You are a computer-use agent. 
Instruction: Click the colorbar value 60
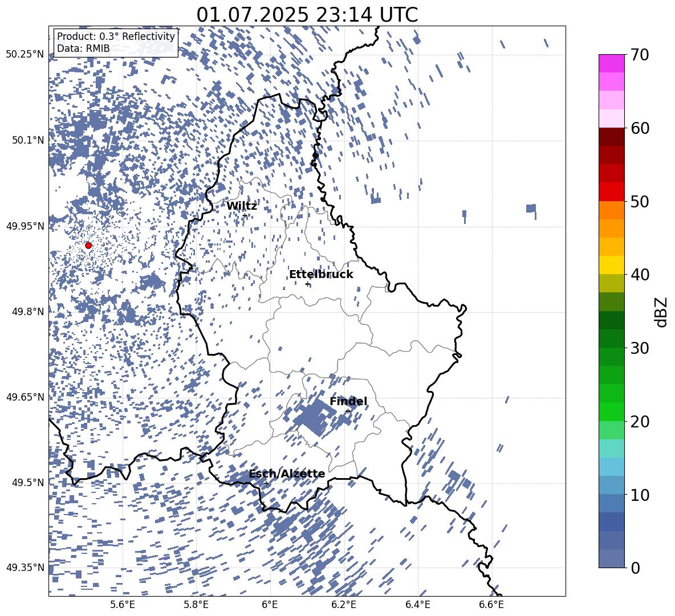click(640, 128)
